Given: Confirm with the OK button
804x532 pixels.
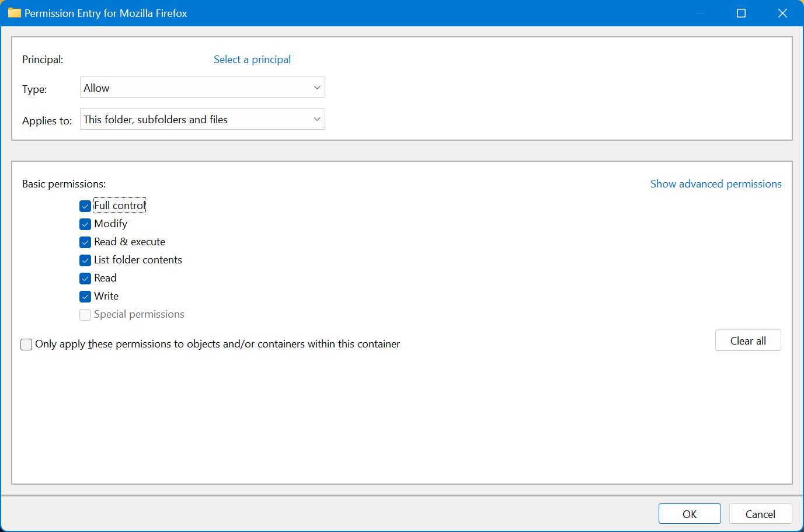Looking at the screenshot, I should pos(690,514).
